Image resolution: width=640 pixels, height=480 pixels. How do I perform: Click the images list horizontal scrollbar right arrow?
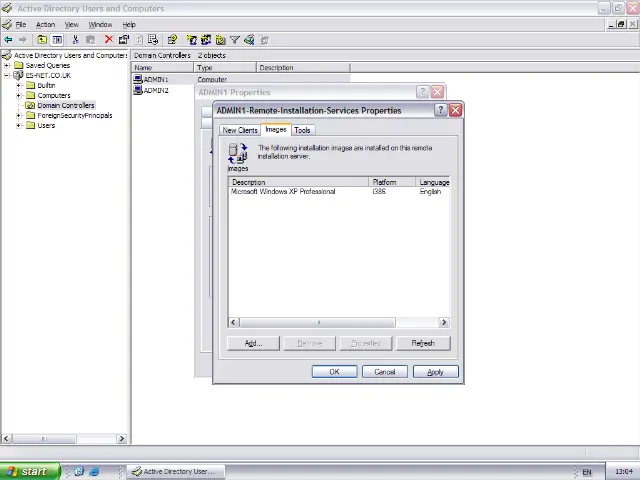[x=444, y=322]
